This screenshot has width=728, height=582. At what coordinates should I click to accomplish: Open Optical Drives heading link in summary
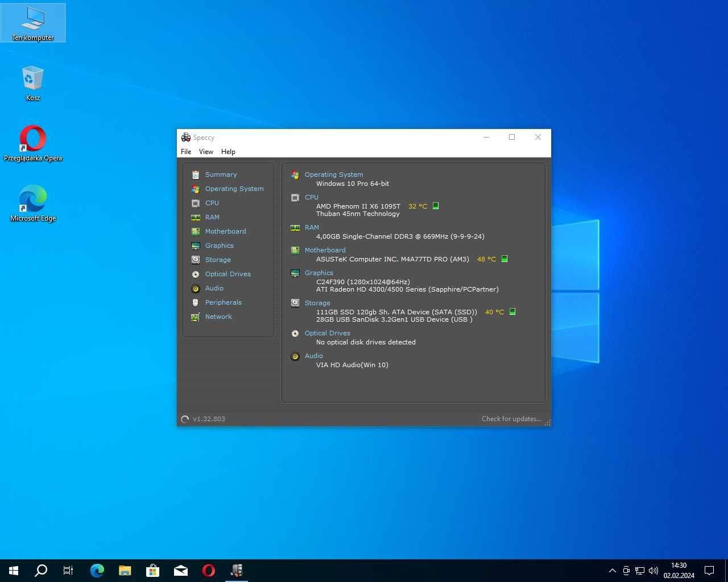click(x=327, y=333)
